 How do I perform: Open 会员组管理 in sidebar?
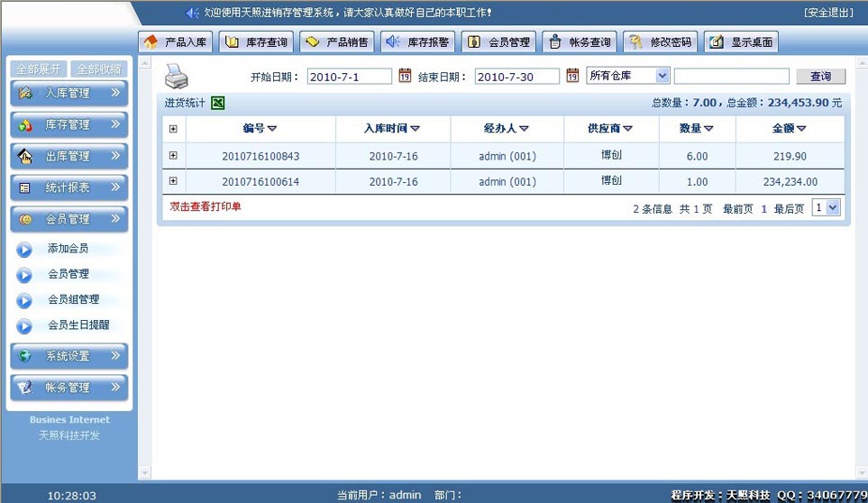(x=74, y=299)
